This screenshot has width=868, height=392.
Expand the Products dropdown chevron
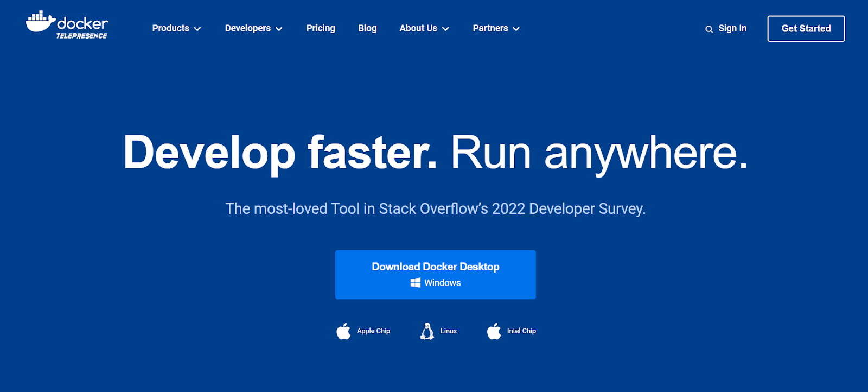[x=197, y=29]
